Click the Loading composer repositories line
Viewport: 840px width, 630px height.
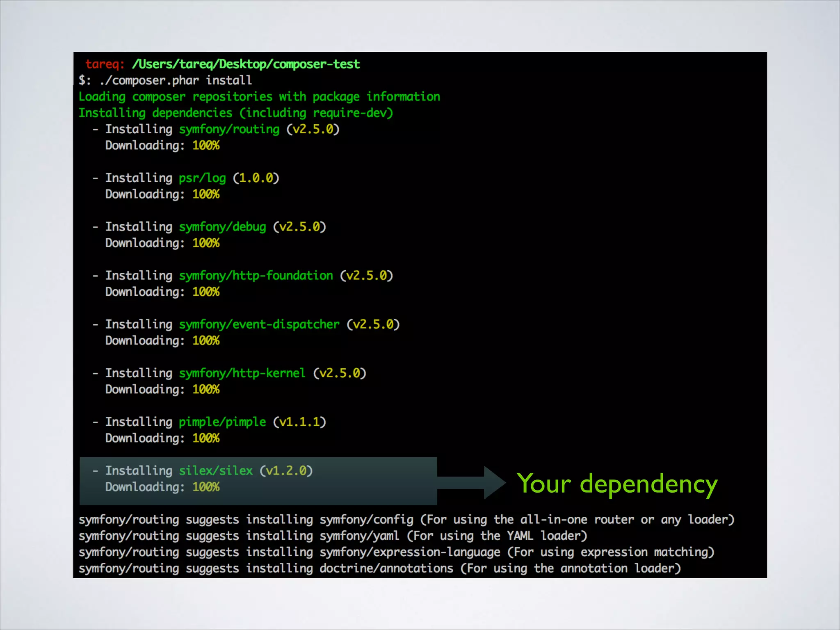point(259,97)
